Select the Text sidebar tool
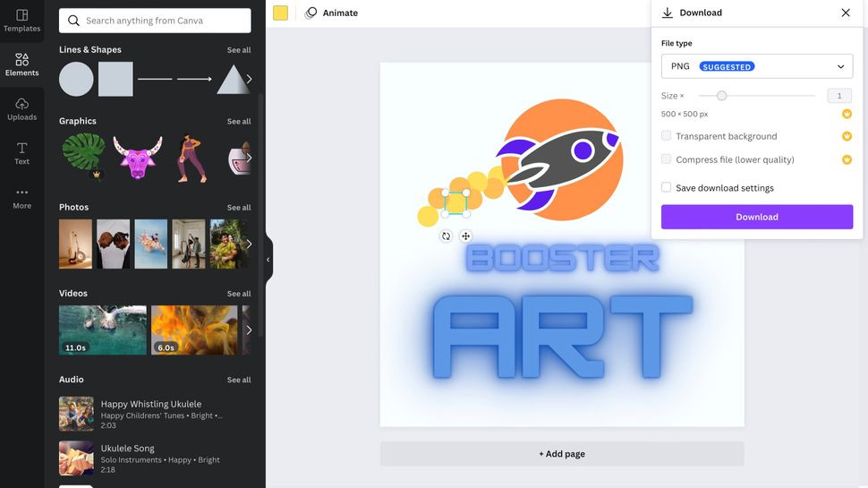The height and width of the screenshot is (488, 868). tap(21, 153)
